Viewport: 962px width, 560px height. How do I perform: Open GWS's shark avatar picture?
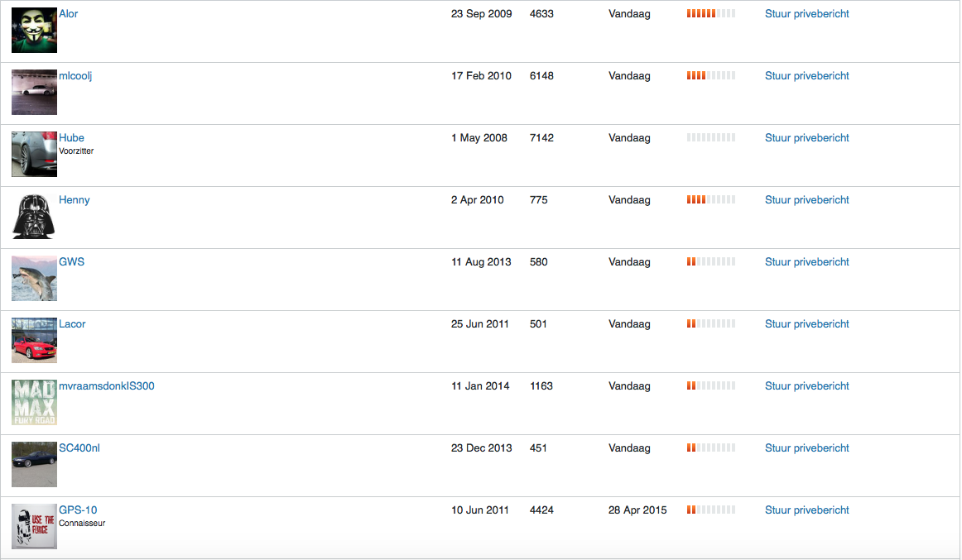click(34, 278)
